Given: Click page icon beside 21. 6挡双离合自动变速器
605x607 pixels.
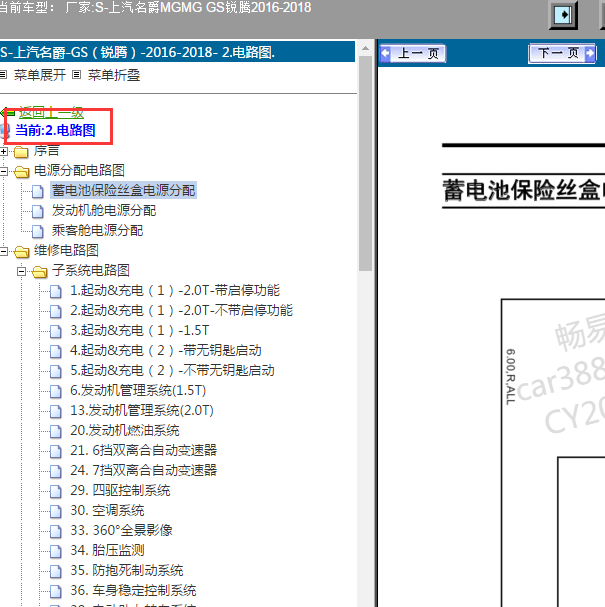Looking at the screenshot, I should 56,451.
